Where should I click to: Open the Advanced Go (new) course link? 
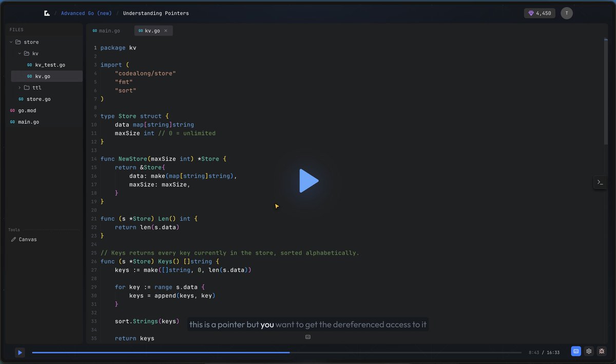pyautogui.click(x=86, y=13)
